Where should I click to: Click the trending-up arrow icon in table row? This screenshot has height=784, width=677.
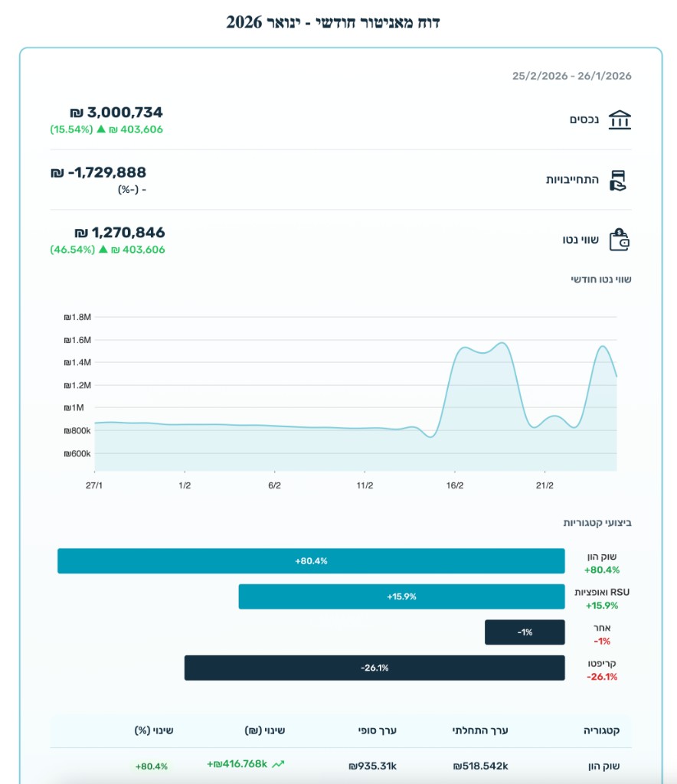278,764
